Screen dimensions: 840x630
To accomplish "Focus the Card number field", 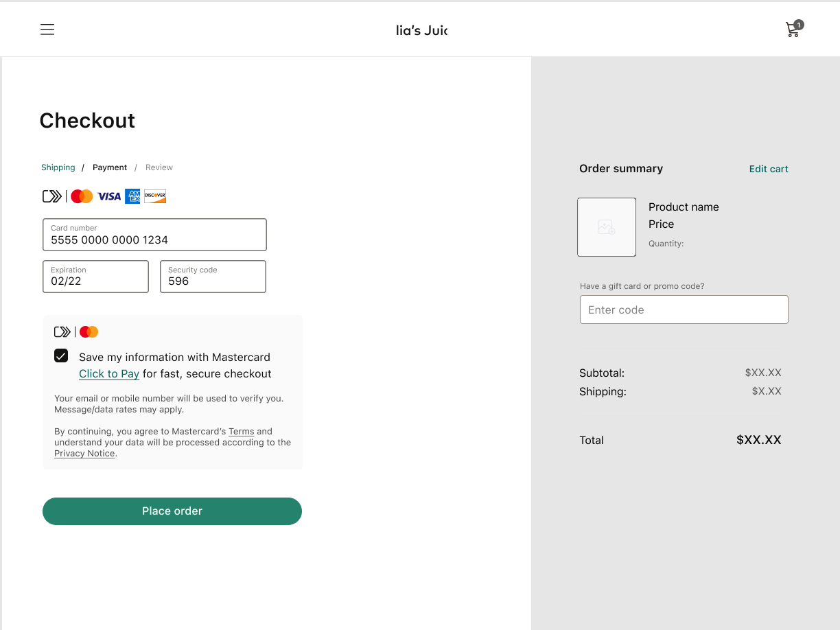I will click(154, 235).
